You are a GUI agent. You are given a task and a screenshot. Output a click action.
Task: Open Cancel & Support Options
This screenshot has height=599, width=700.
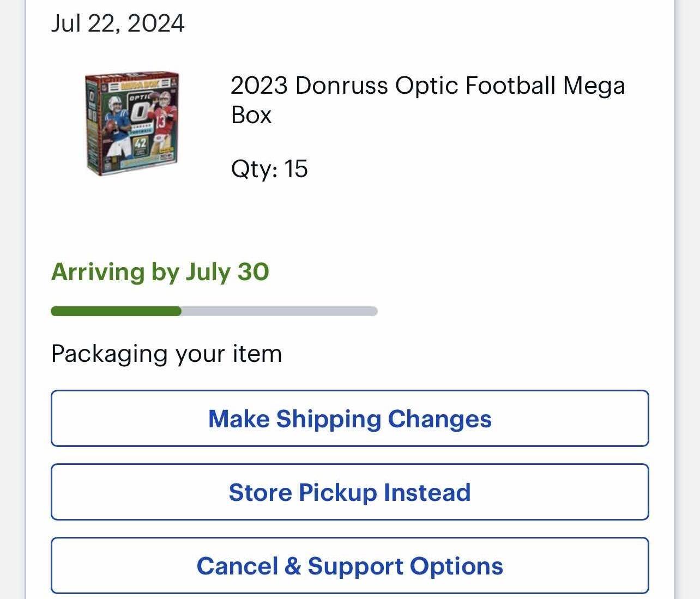tap(349, 566)
